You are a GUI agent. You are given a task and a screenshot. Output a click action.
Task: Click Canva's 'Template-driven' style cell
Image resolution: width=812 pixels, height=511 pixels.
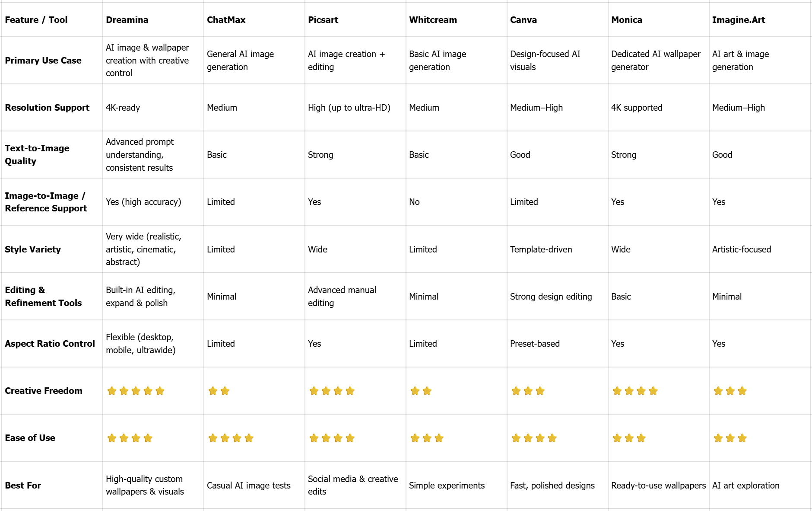tap(541, 249)
